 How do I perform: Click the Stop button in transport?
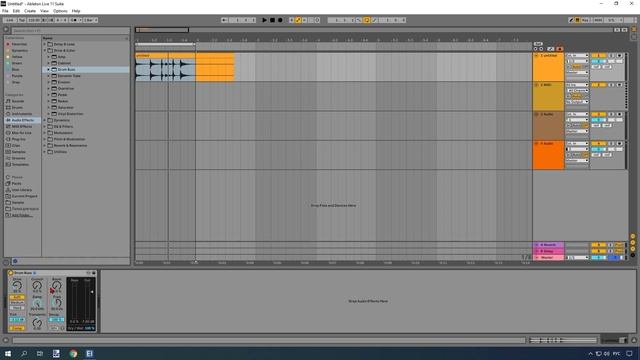[272, 20]
